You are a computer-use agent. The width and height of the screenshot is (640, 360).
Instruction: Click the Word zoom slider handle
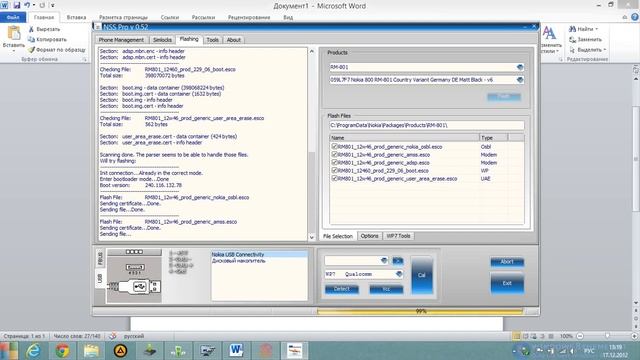click(x=607, y=336)
